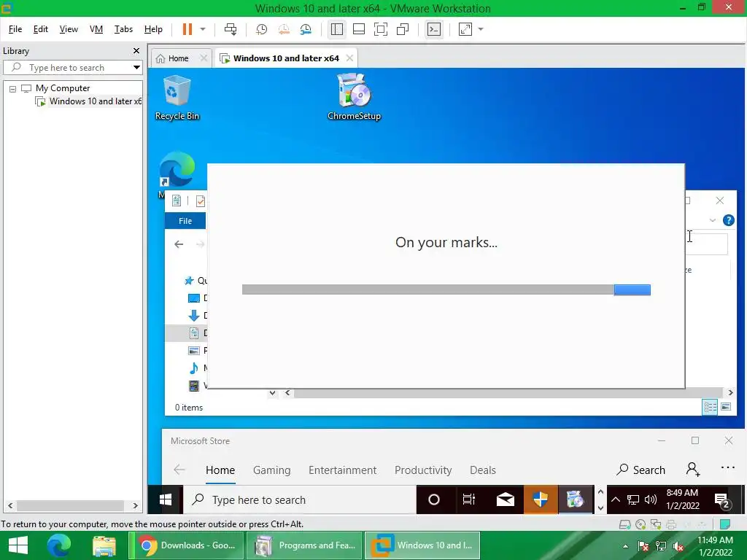The width and height of the screenshot is (747, 560).
Task: Expand File Explorer ribbon chevron
Action: pyautogui.click(x=712, y=220)
